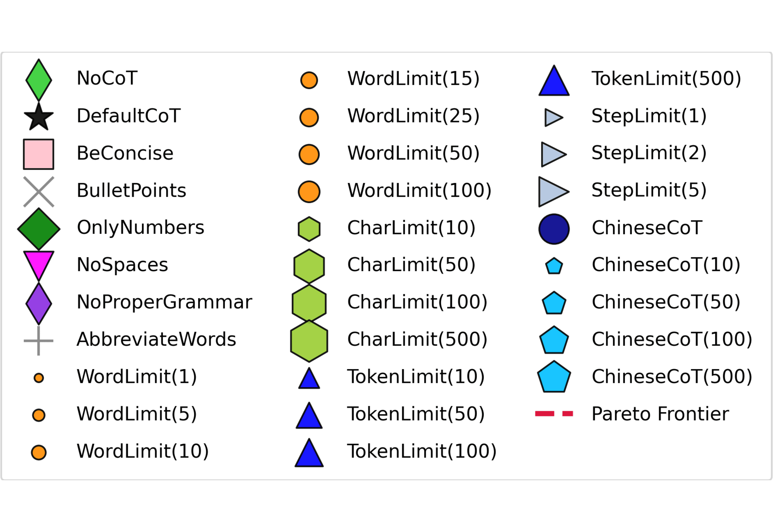The width and height of the screenshot is (773, 532).
Task: Click the green diamond NoCoT marker
Action: 39,80
